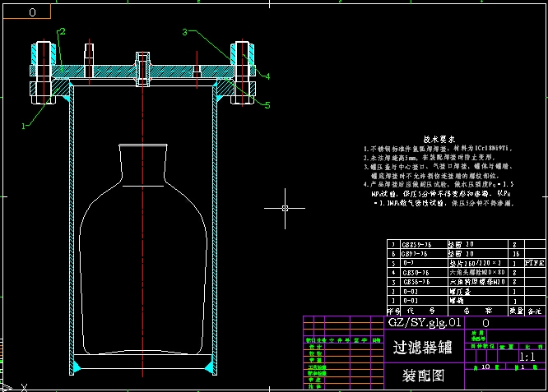548x392 pixels.
Task: Click drawing number 'GZ/SY.glg.01' in title block
Action: [425, 322]
